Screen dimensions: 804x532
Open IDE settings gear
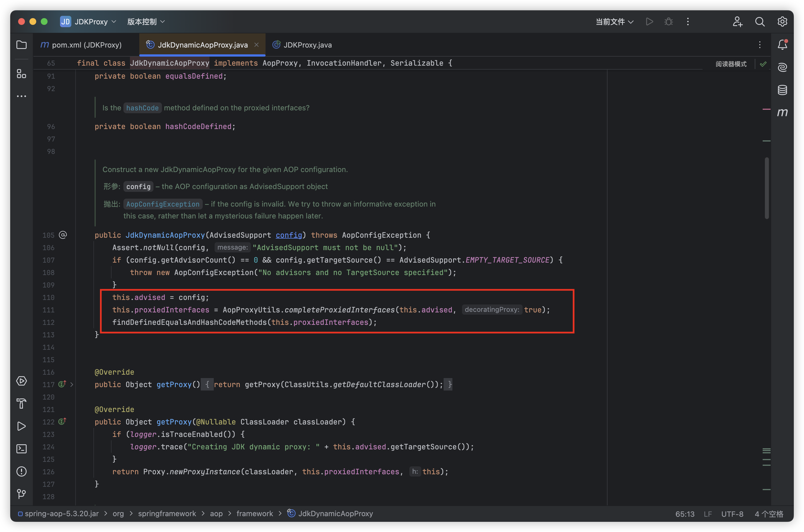tap(782, 22)
